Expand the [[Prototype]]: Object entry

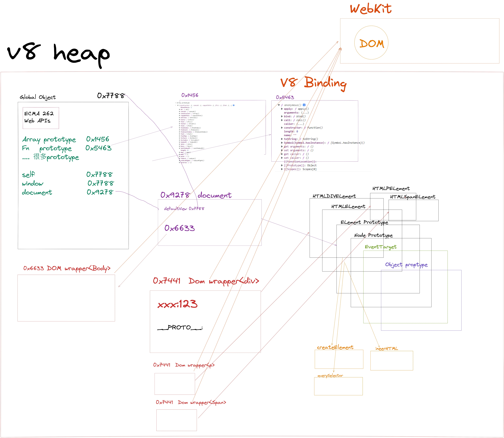pyautogui.click(x=282, y=165)
